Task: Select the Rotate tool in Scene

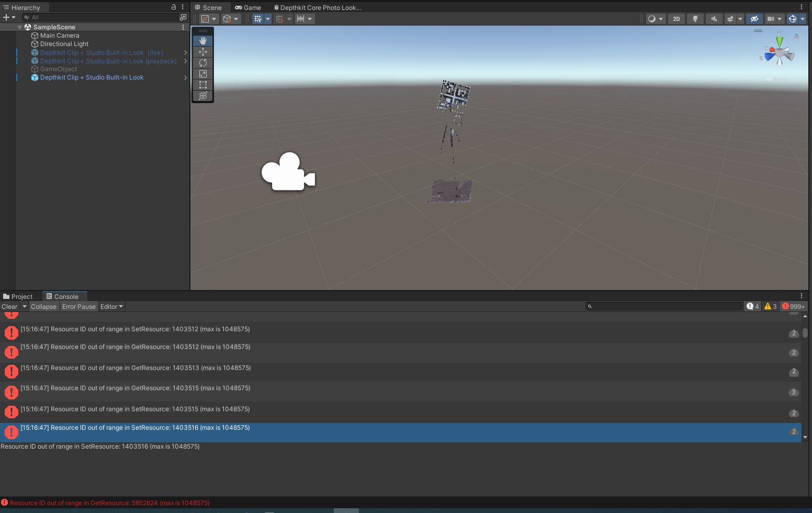Action: pos(203,63)
